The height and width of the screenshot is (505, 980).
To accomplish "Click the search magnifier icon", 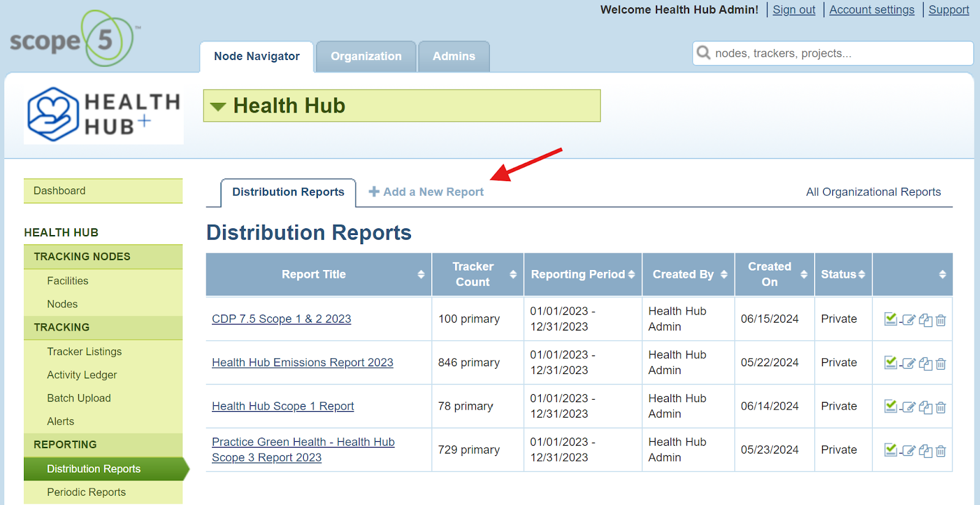I will (x=704, y=53).
